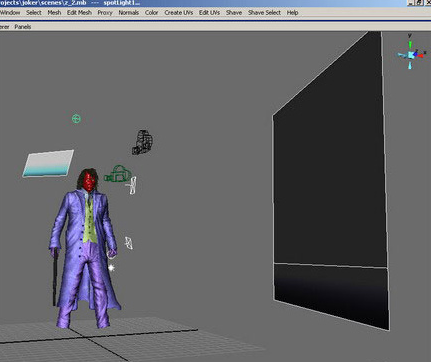Select the white light icon near character's hand
Viewport: 431px width, 362px height.
[129, 243]
